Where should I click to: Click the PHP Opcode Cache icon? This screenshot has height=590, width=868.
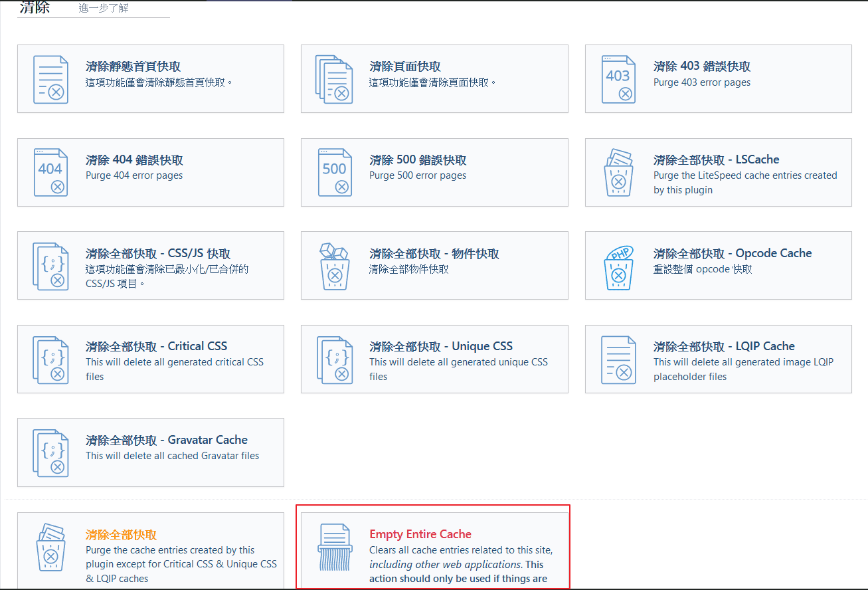click(618, 266)
